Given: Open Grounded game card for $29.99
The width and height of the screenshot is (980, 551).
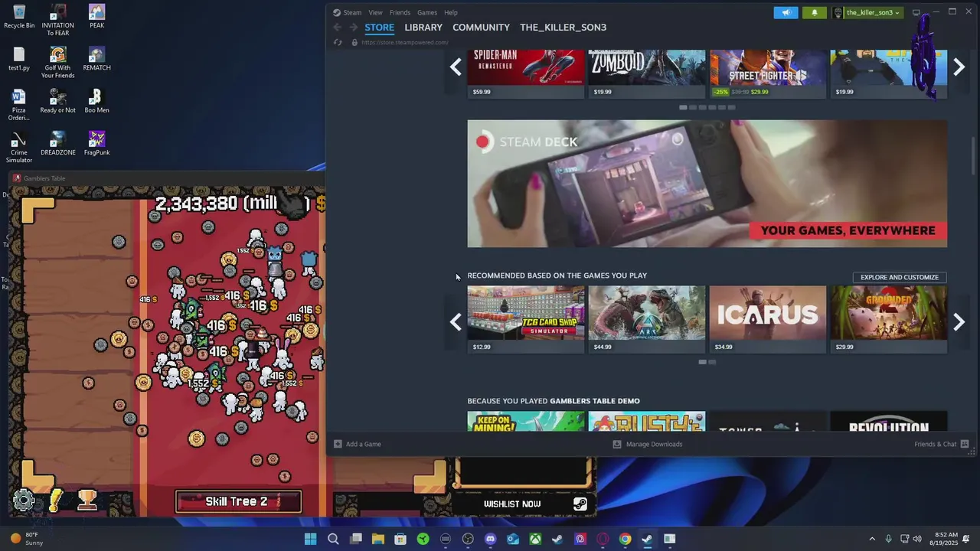Looking at the screenshot, I should pos(889,319).
